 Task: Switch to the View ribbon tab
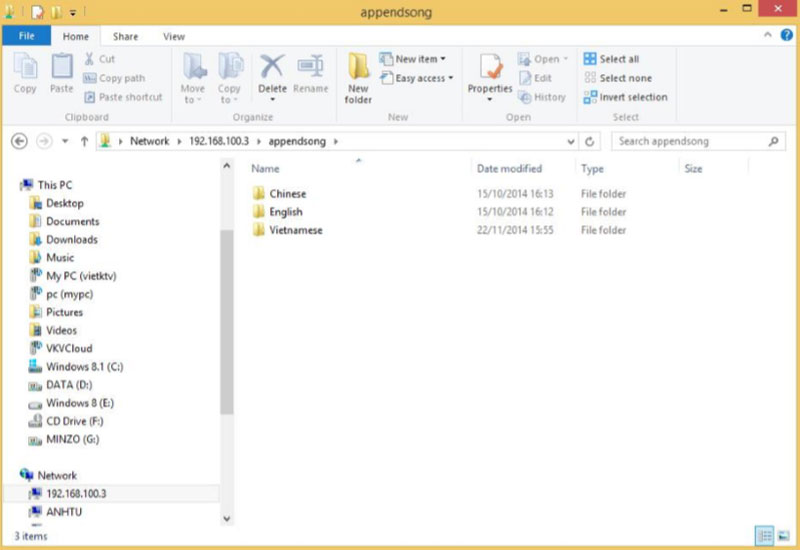[174, 36]
